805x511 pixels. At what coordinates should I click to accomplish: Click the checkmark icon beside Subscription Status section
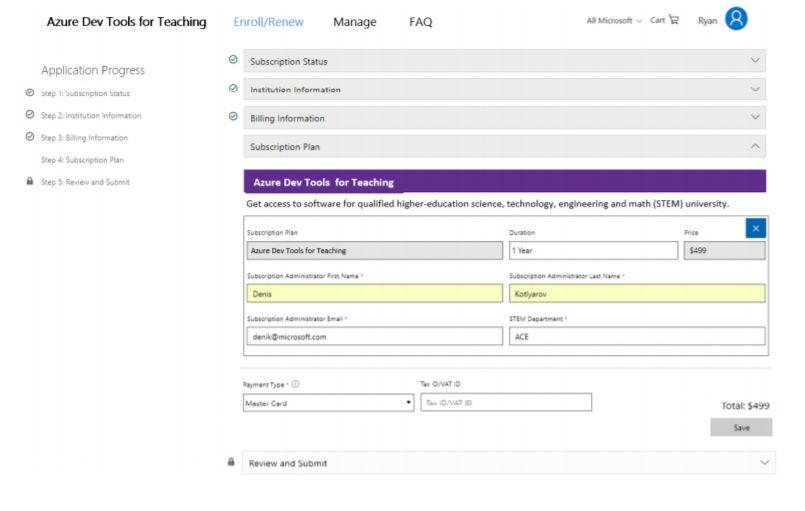point(233,60)
